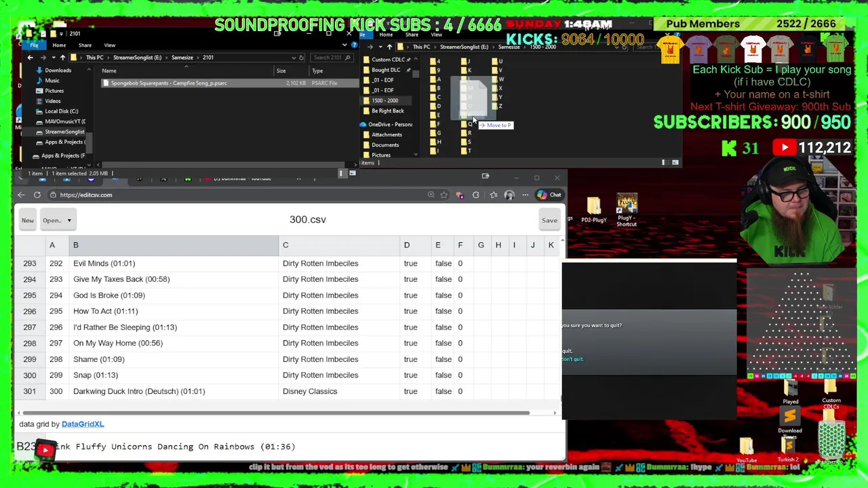Open the File tab in 2101 Explorer
Viewport: 868px width, 488px height.
[x=34, y=45]
